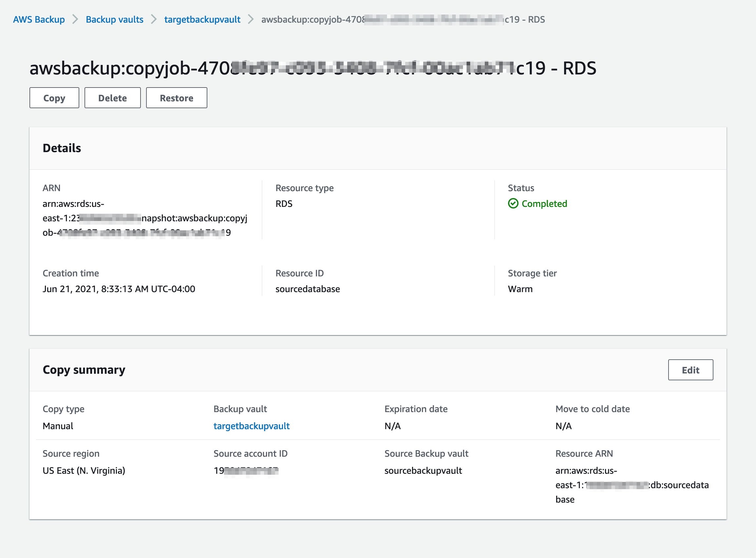Click the Resource type label
Viewport: 756px width, 558px height.
click(x=304, y=188)
